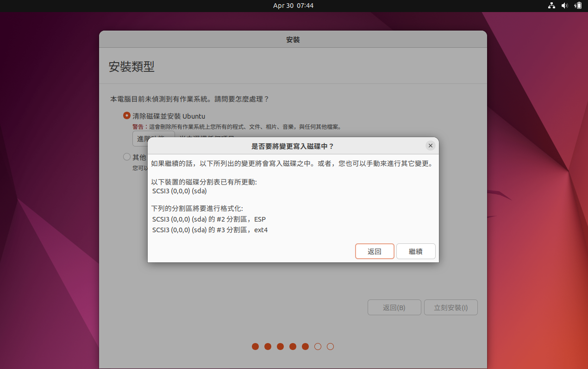The image size is (588, 369).
Task: Click the dialog title 是否要將變更寫入磁碟中？
Action: 293,146
